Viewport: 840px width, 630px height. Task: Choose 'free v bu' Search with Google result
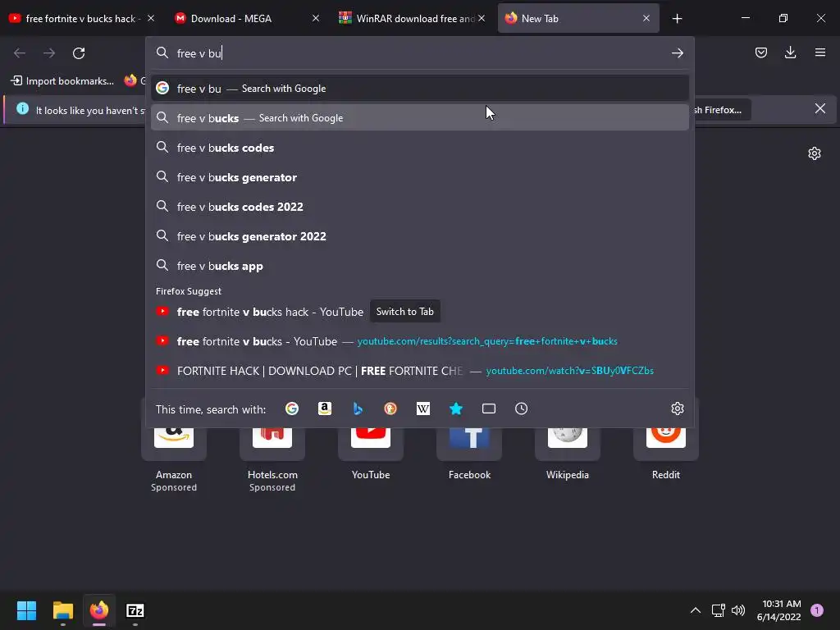click(419, 89)
